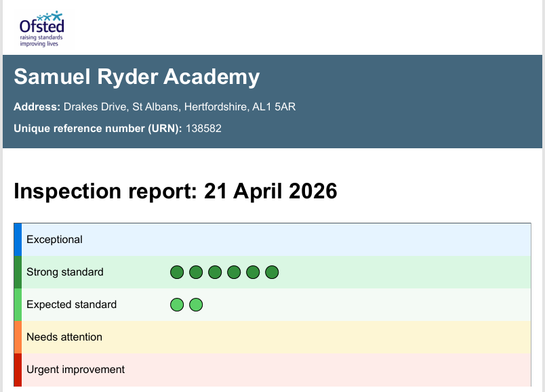Click the Needs attention row label
545x392 pixels.
click(64, 337)
